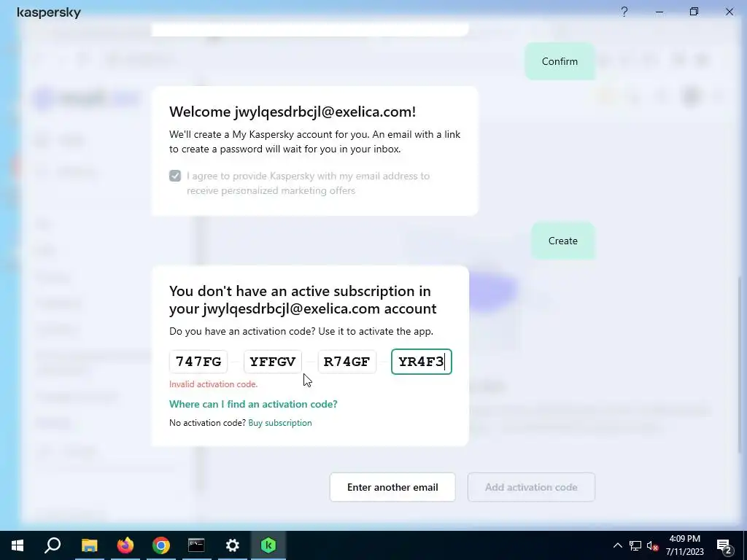747x560 pixels.
Task: Toggle the marketing offers agreement checkbox
Action: tap(175, 176)
